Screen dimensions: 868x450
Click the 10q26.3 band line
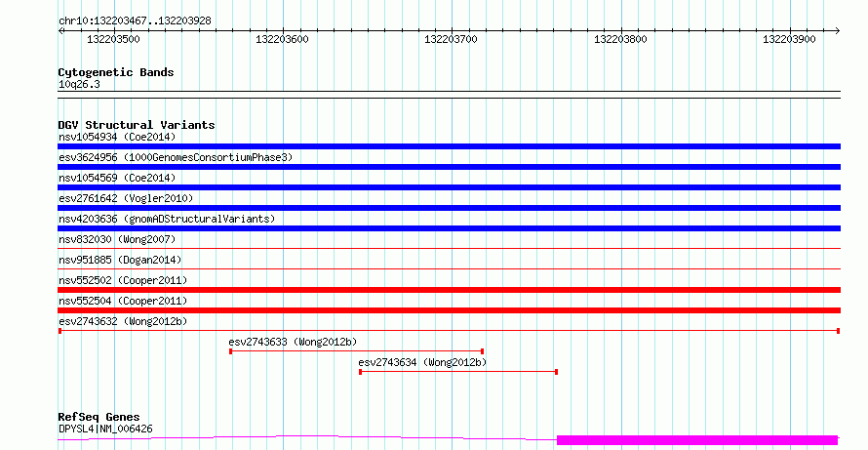[449, 95]
